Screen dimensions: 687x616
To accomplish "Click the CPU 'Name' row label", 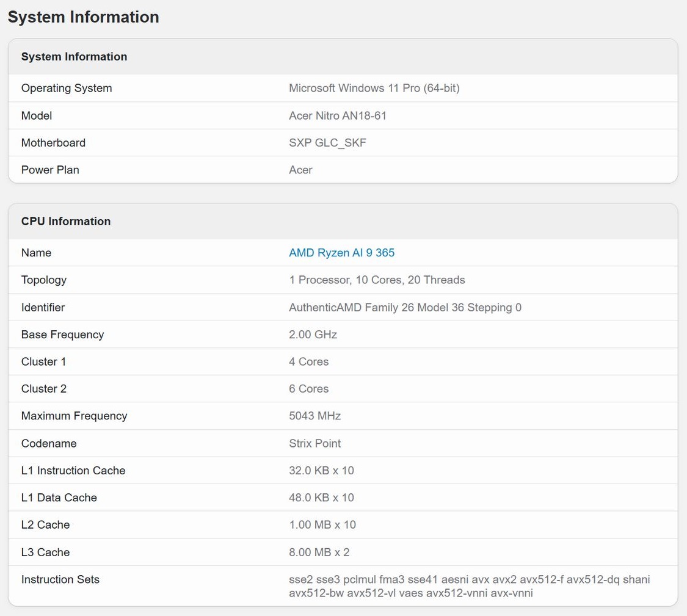I will click(x=36, y=253).
